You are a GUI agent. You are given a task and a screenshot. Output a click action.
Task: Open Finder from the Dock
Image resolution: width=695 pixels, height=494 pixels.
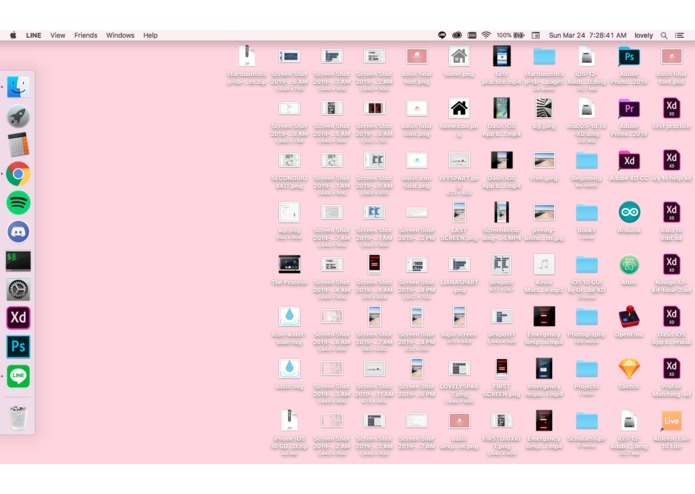(18, 87)
